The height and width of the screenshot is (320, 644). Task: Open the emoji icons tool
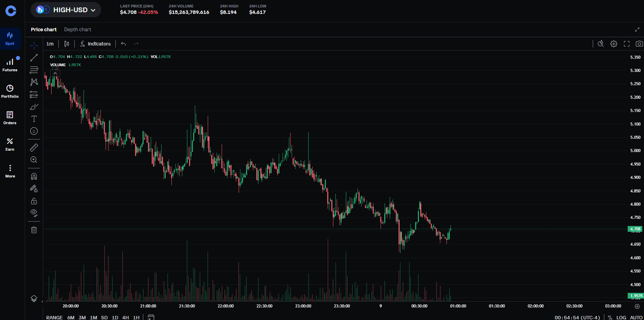click(x=34, y=131)
